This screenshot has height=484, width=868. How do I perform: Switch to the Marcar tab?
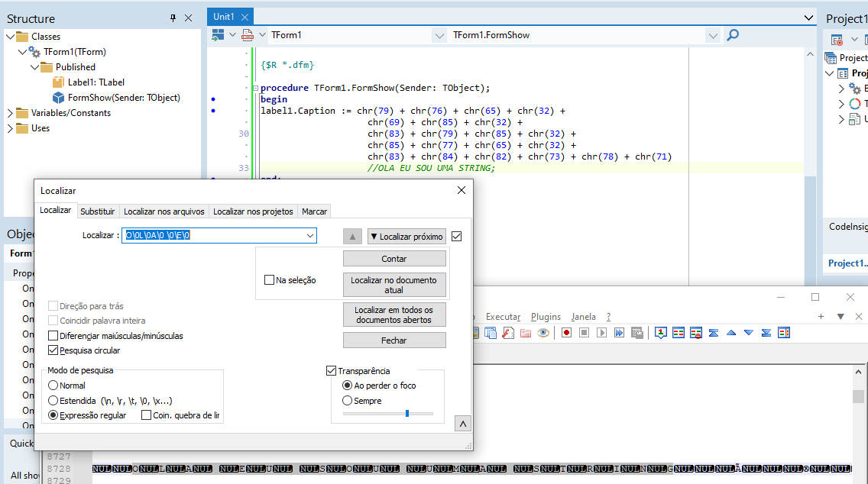point(315,211)
